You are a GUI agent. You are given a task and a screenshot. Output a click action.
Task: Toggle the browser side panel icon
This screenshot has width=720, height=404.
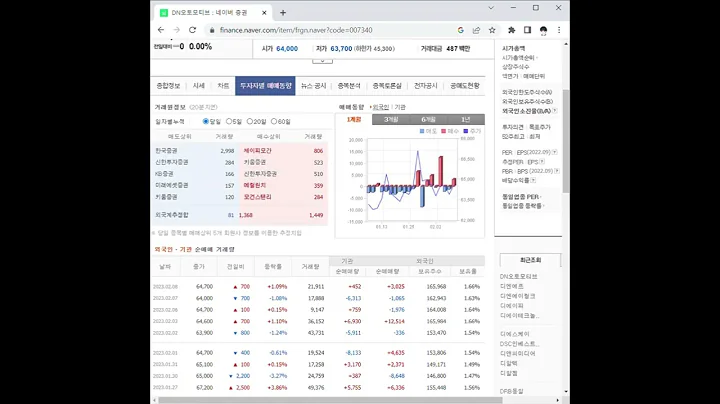pos(527,30)
